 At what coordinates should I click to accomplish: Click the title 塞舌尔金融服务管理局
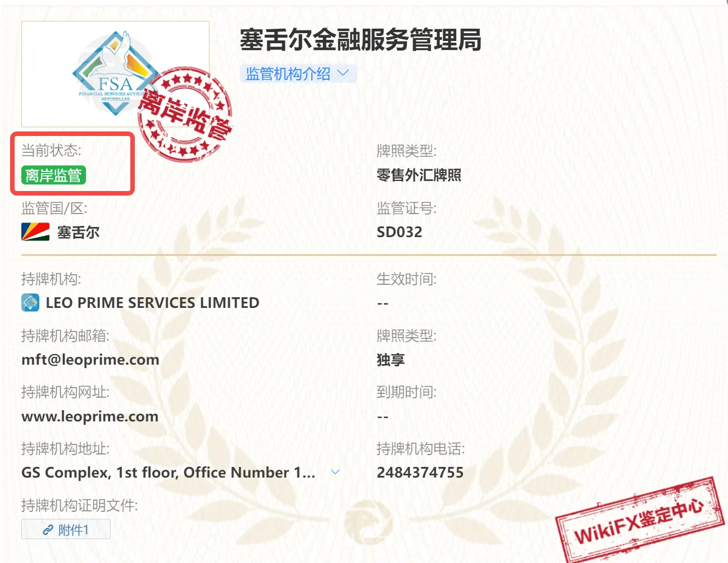click(x=361, y=40)
